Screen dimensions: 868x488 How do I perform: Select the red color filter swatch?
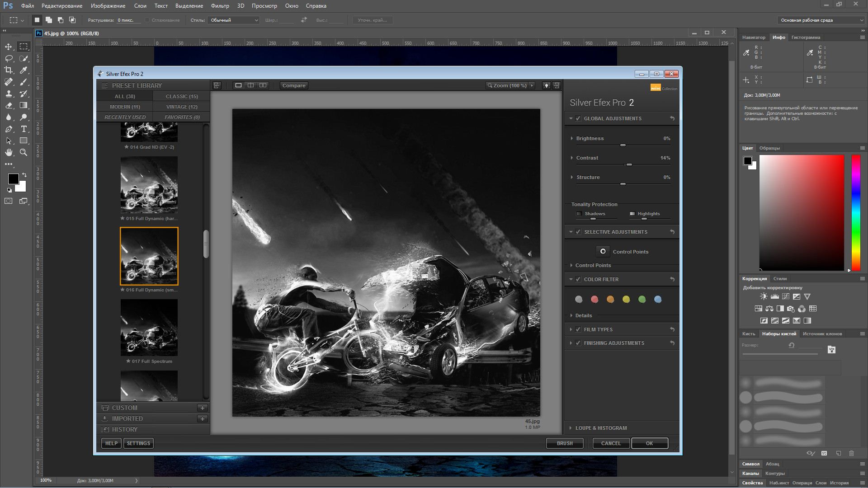[x=594, y=299]
